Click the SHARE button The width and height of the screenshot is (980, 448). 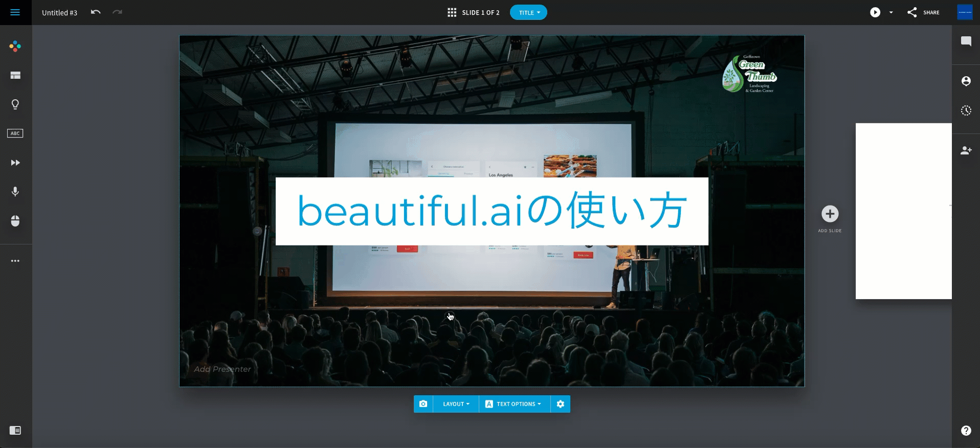[923, 12]
